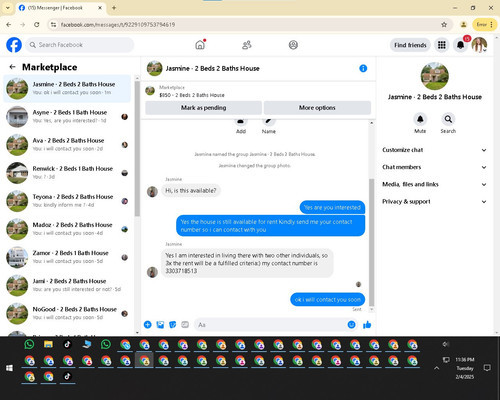500x400 pixels.
Task: Open Teyona - 2 Beds 2 Baths House chat
Action: click(x=67, y=201)
